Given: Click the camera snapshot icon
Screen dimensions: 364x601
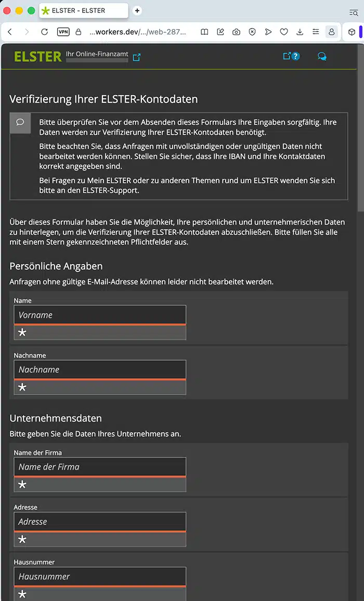Looking at the screenshot, I should click(236, 32).
